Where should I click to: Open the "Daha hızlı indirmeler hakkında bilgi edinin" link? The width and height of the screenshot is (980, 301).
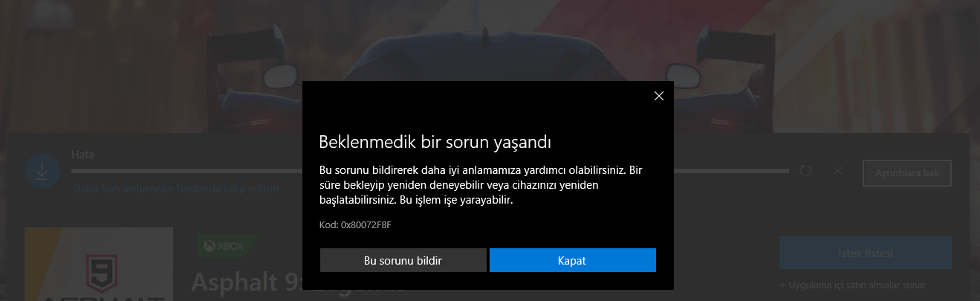(x=175, y=189)
